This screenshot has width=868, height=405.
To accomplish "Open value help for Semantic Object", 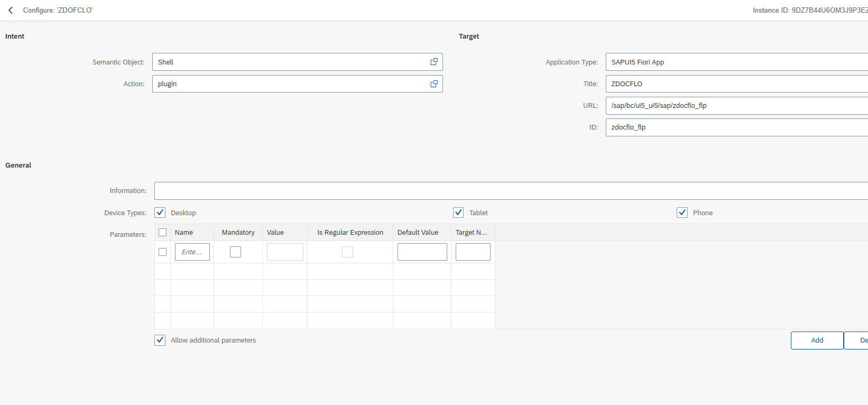I will [434, 62].
